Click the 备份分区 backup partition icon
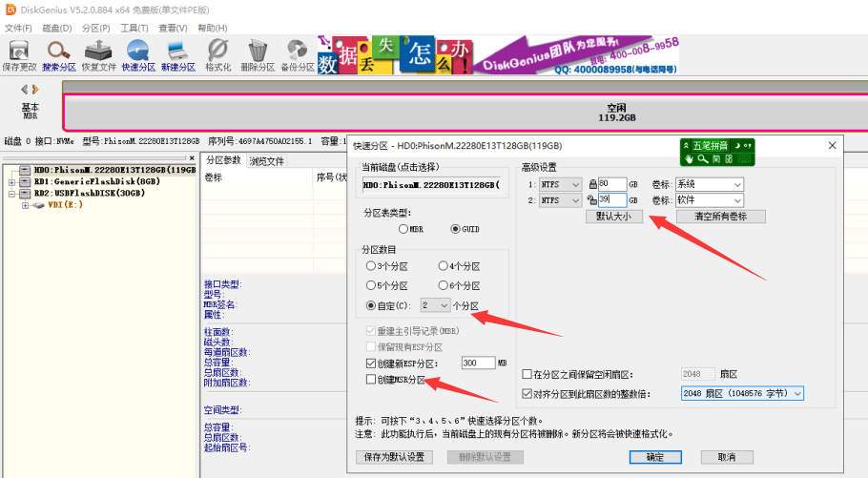This screenshot has height=478, width=868. 297,55
